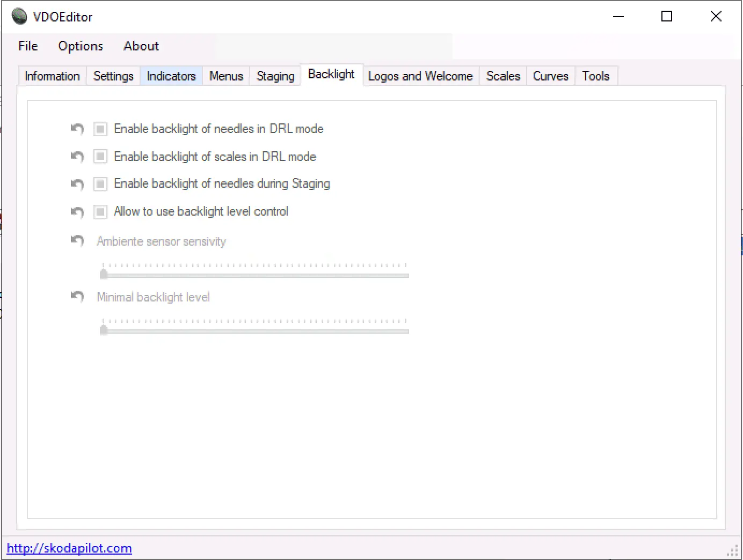Click reset icon for Minimal backlight level
The width and height of the screenshot is (743, 560).
pyautogui.click(x=77, y=296)
